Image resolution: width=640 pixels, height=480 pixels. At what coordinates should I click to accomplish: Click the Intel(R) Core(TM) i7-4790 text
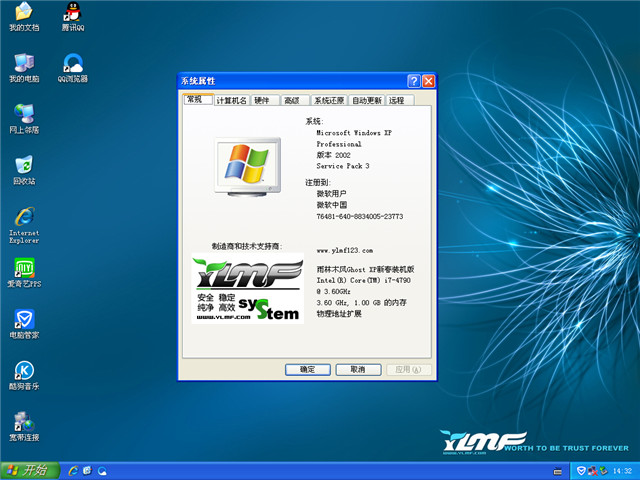point(364,280)
